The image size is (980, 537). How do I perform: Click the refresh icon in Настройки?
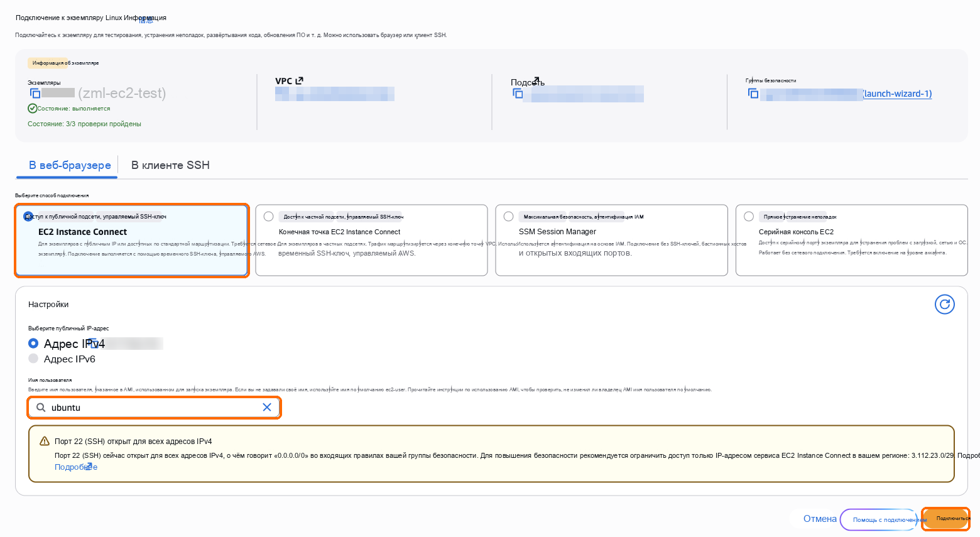tap(944, 305)
